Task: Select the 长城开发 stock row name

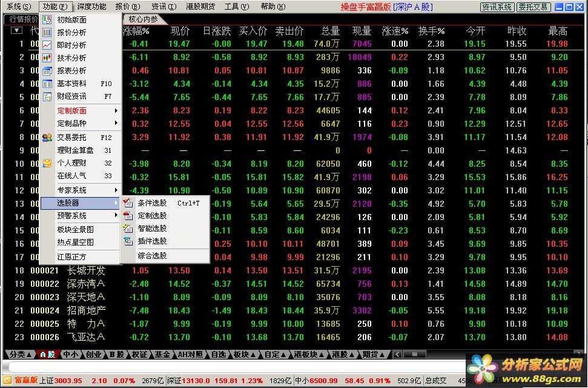Action: (86, 270)
